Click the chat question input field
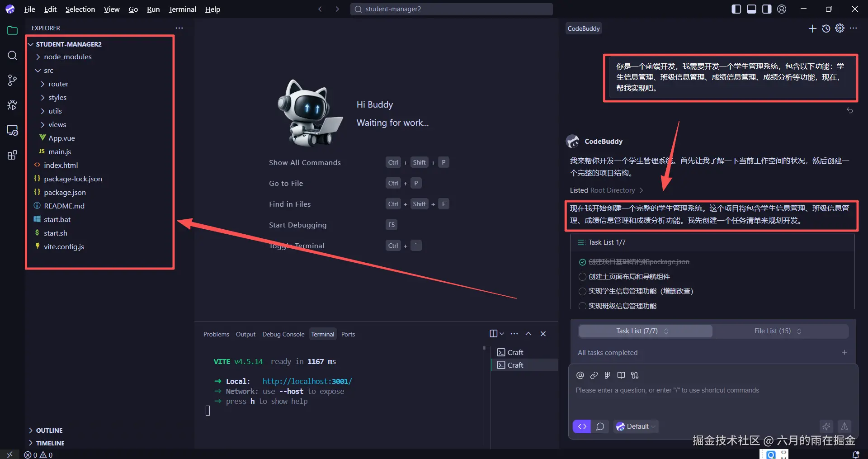The width and height of the screenshot is (868, 459). coord(713,398)
